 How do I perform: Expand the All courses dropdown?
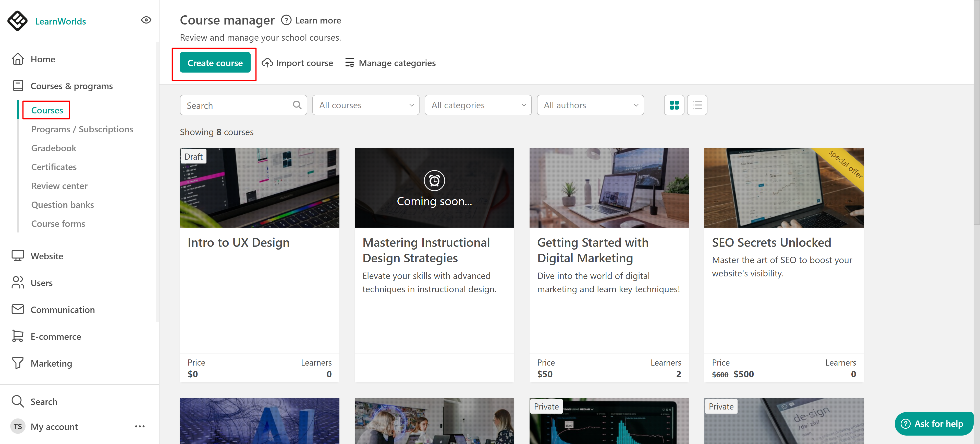(x=366, y=105)
